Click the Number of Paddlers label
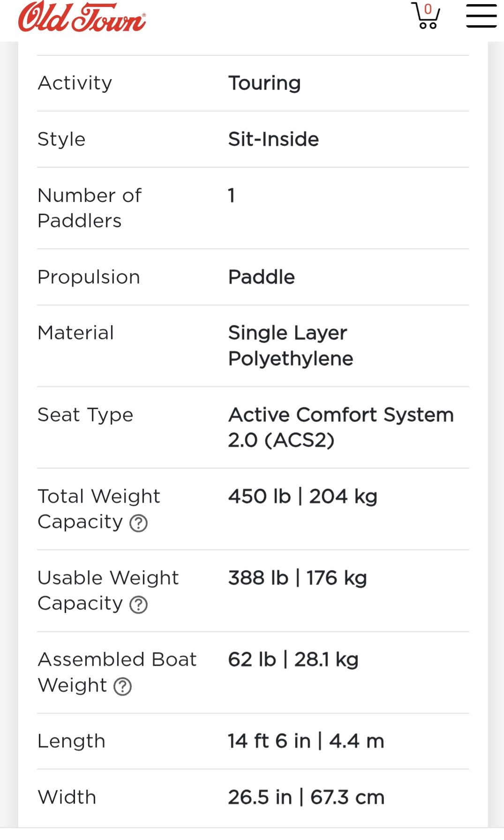The height and width of the screenshot is (840, 504). pos(90,208)
